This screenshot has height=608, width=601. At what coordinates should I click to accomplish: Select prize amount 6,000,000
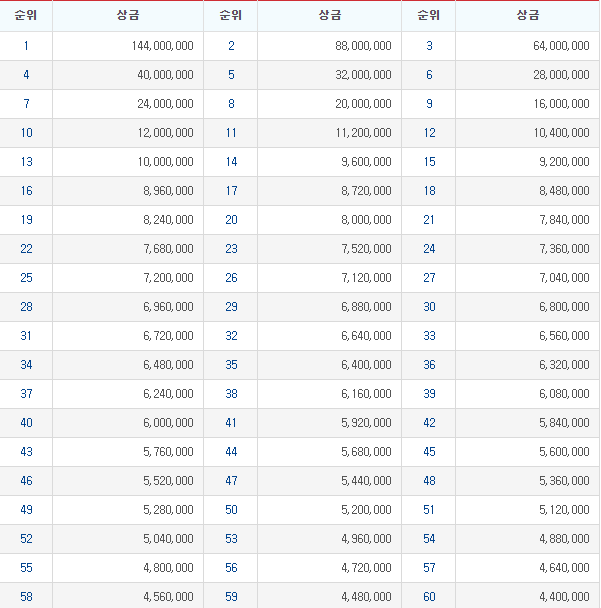(x=168, y=423)
